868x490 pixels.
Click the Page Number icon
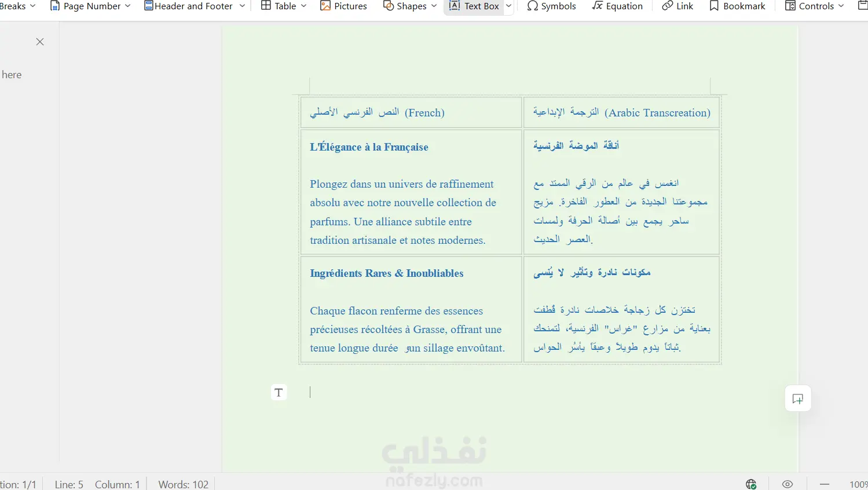tap(55, 6)
